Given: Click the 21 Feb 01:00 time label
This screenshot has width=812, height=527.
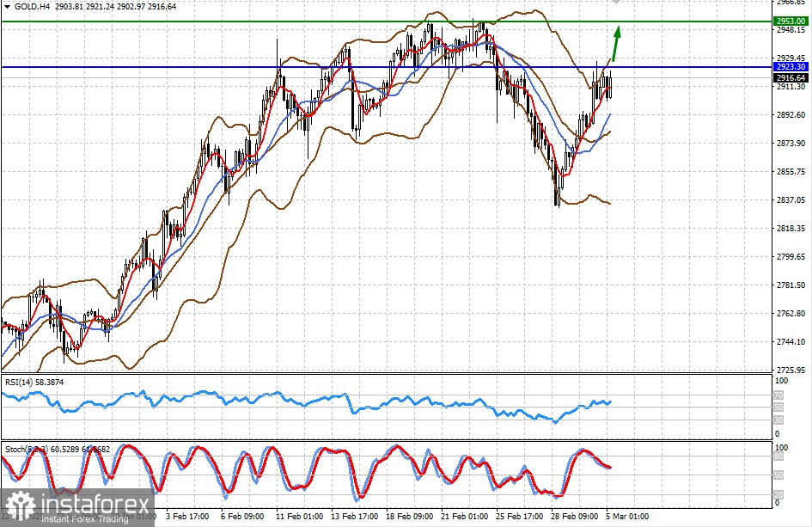Looking at the screenshot, I should pyautogui.click(x=464, y=517).
